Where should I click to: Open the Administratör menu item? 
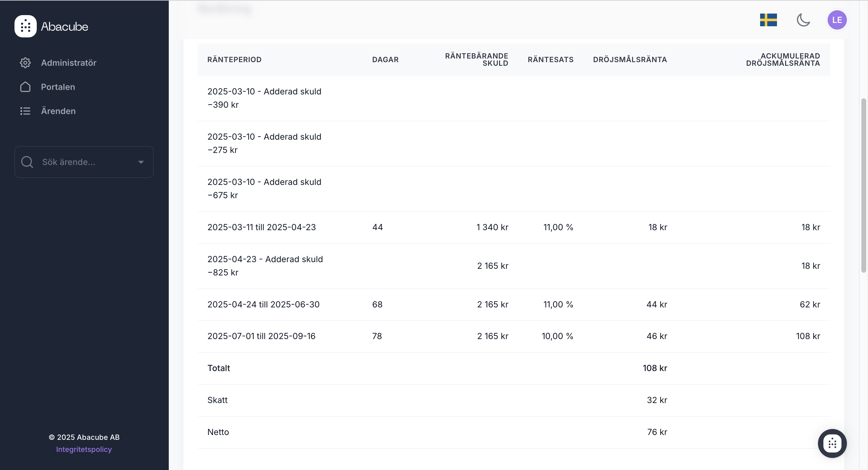(68, 63)
